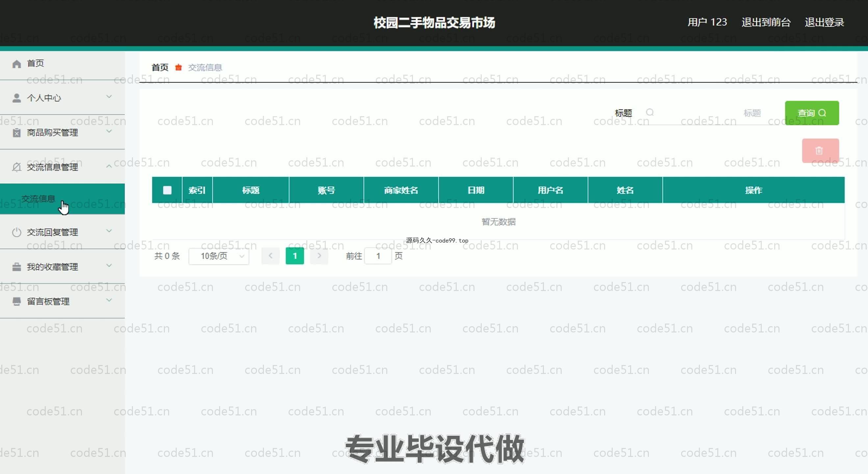
Task: Click the 暂无数据 empty table text
Action: point(498,222)
